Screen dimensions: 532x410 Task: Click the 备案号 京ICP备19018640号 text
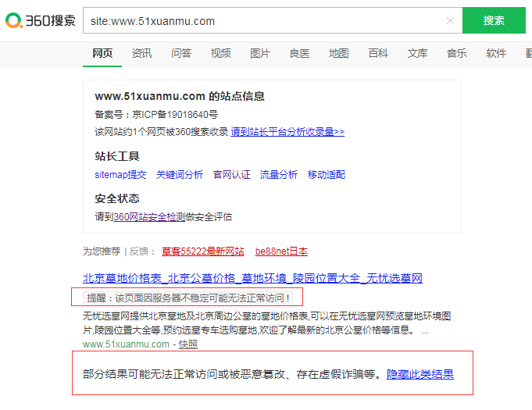(156, 115)
